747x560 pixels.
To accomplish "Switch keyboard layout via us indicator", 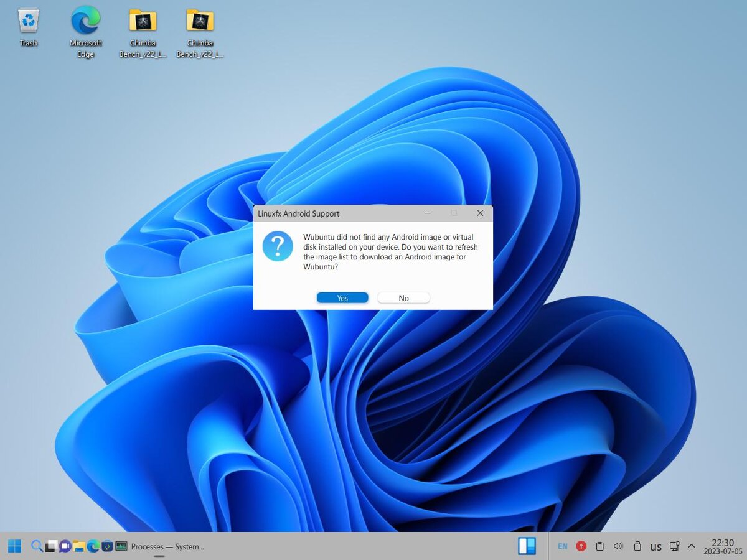I will click(655, 547).
